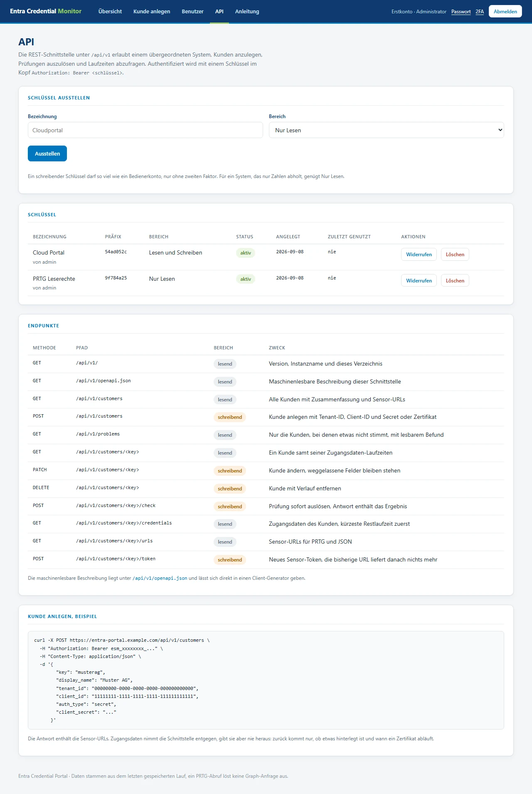Focus the Bezeichnung input field

pos(145,130)
